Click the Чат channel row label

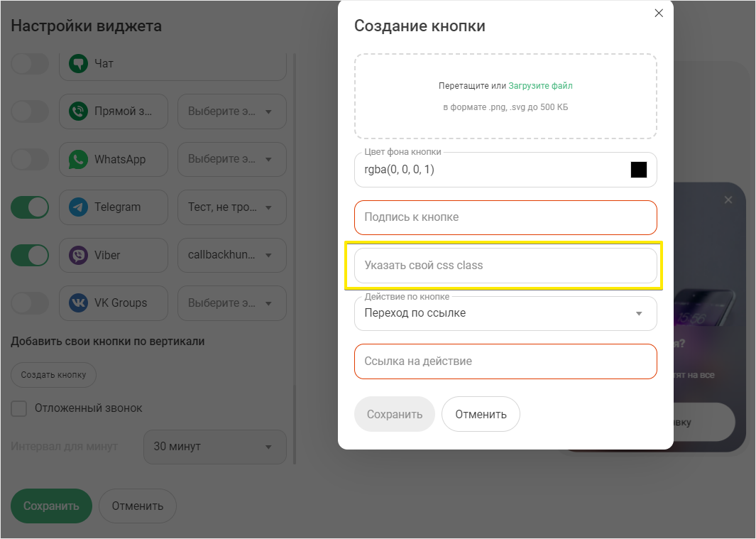[104, 64]
